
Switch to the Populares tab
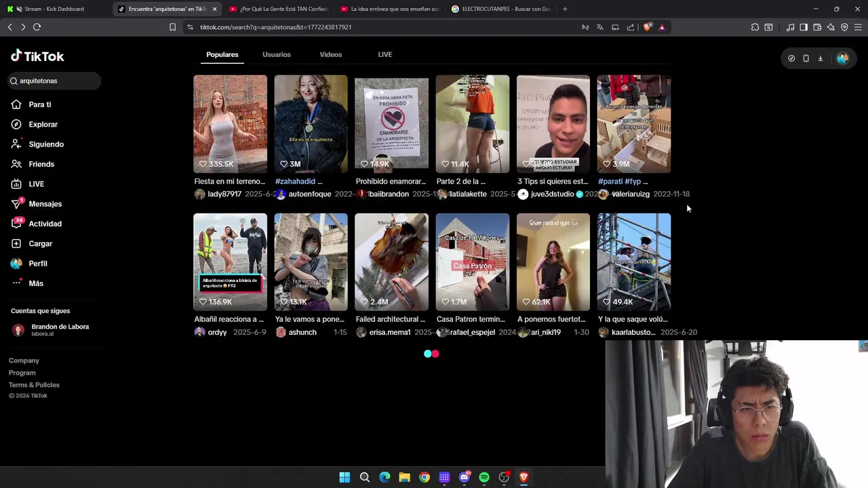point(222,54)
